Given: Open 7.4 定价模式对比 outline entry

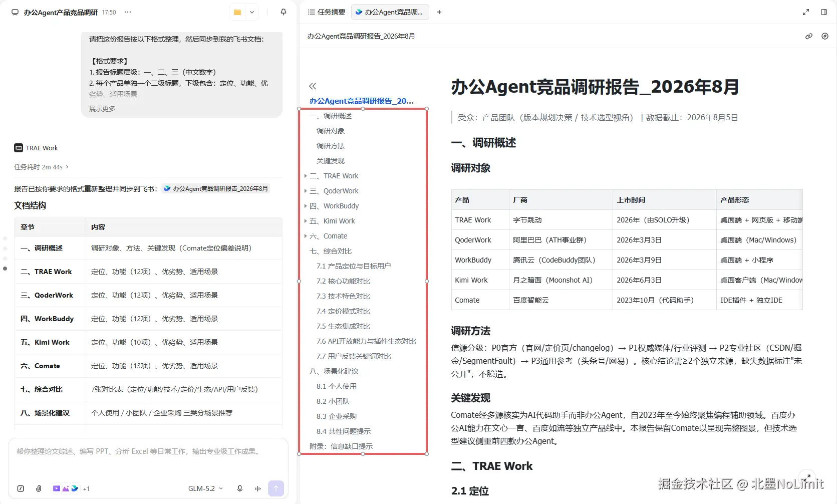Looking at the screenshot, I should point(343,311).
